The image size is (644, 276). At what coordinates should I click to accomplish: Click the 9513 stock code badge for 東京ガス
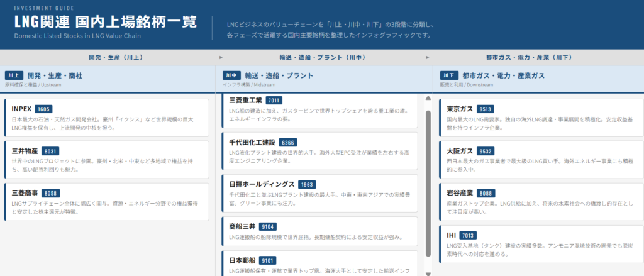[486, 109]
